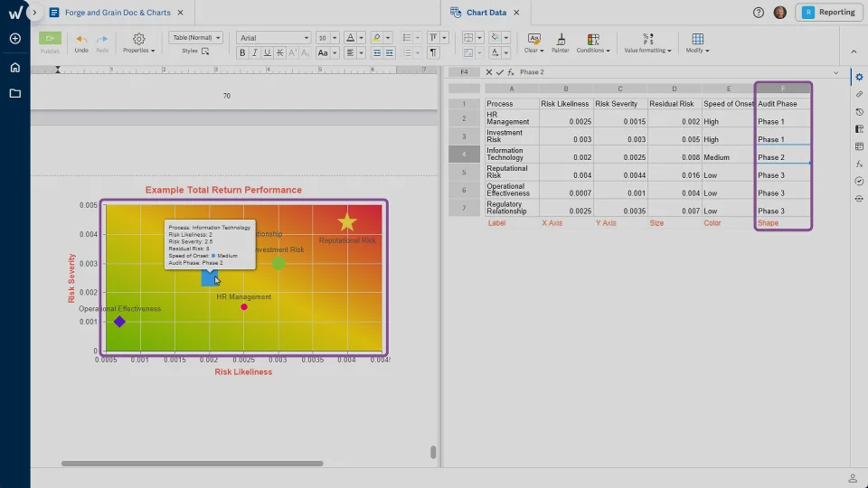Click the text alignment button
The image size is (868, 488).
coord(350,52)
